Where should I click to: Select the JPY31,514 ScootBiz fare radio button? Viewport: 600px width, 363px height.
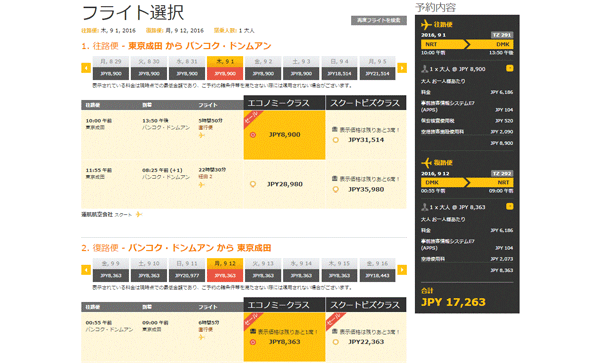[336, 140]
